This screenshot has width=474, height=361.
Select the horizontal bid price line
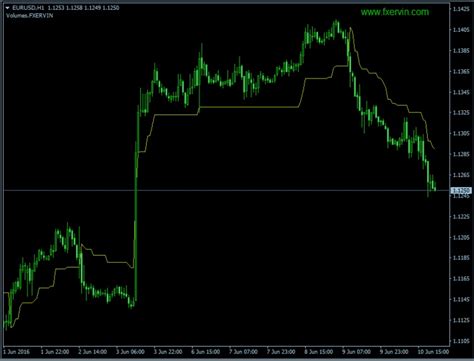[x=227, y=191]
